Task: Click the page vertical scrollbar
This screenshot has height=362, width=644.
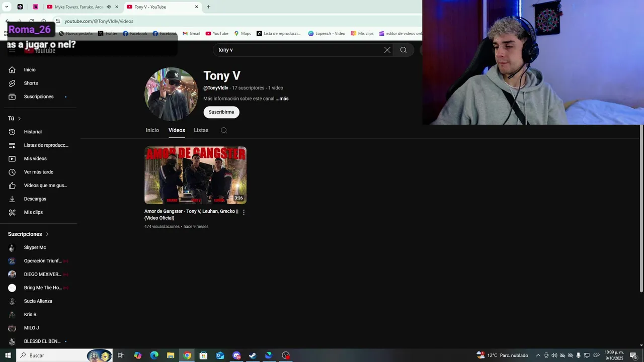Action: (641, 209)
